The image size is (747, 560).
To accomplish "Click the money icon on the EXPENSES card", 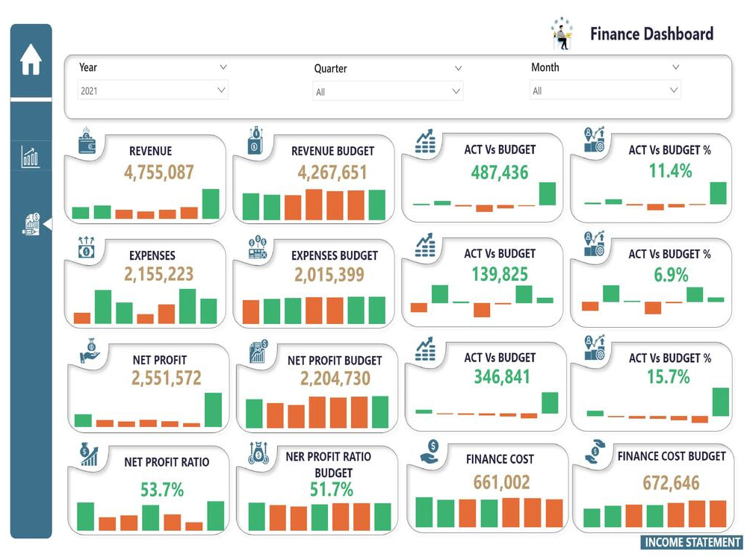I will pyautogui.click(x=87, y=247).
